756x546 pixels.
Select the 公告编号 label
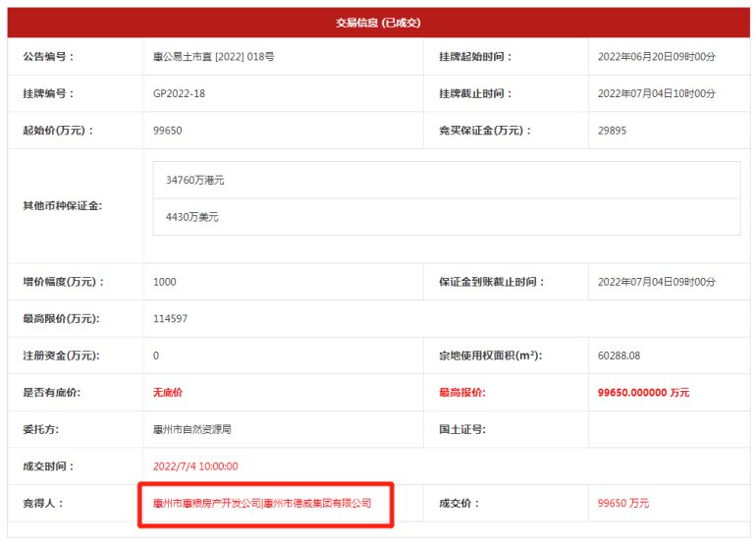[x=49, y=56]
